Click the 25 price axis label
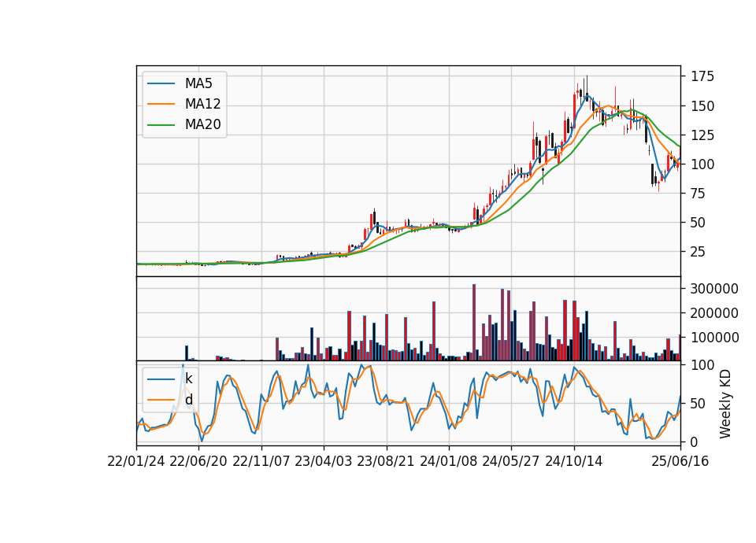This screenshot has height=543, width=756. click(699, 252)
